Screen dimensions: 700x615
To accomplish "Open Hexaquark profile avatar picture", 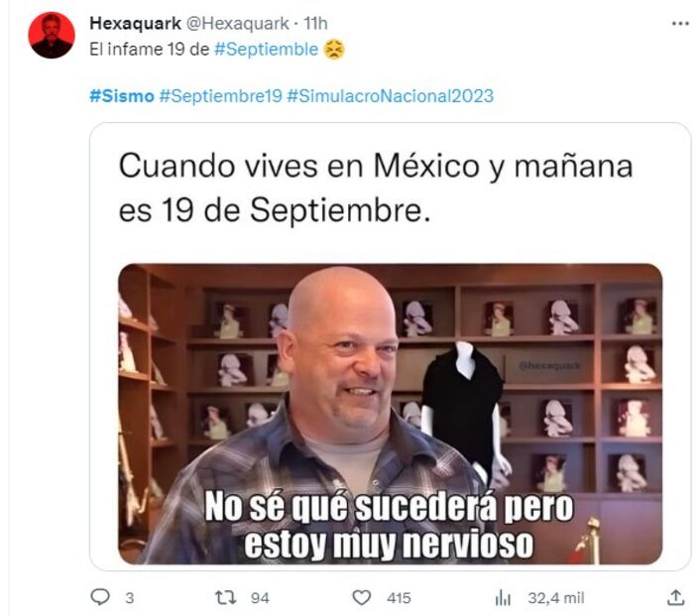I will 52,36.
